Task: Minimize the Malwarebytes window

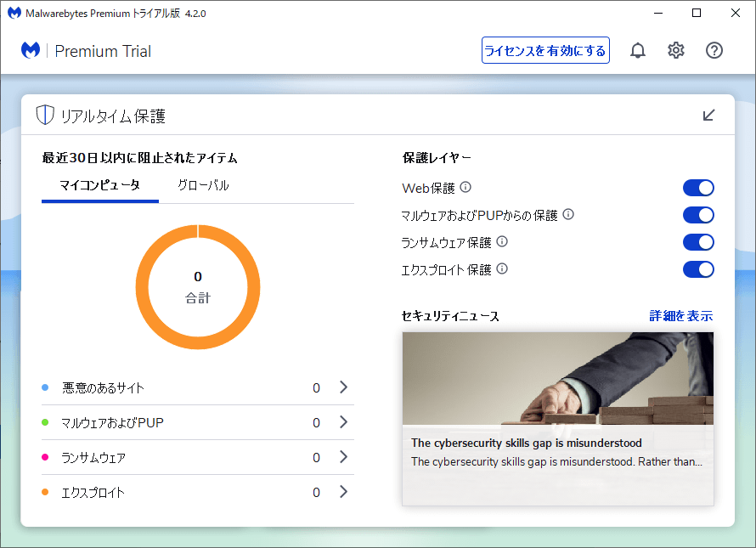Action: point(658,13)
